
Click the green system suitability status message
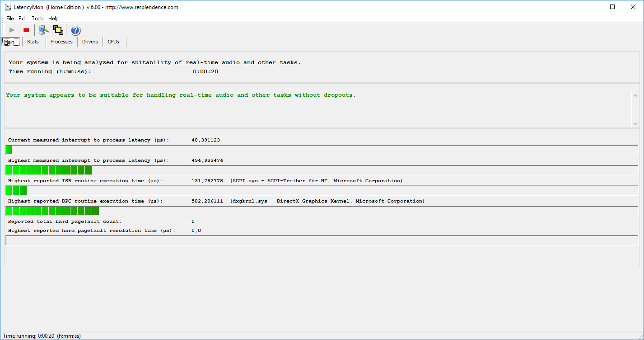(x=181, y=95)
